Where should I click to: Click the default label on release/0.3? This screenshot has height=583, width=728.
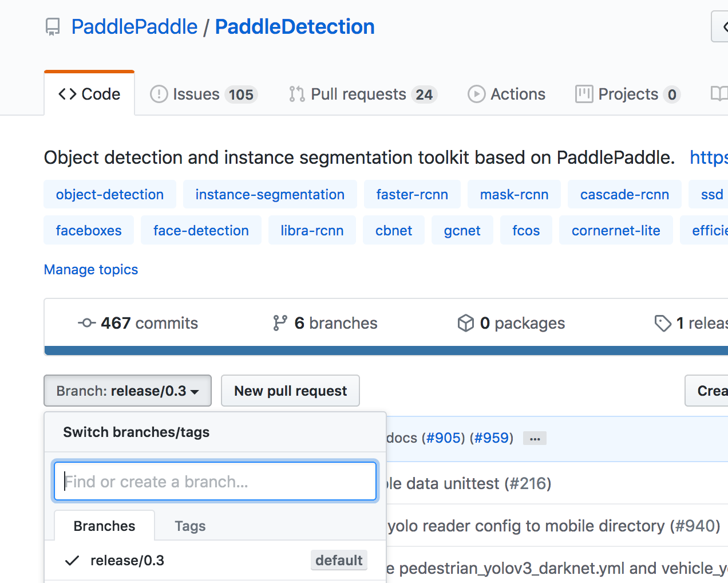point(339,560)
